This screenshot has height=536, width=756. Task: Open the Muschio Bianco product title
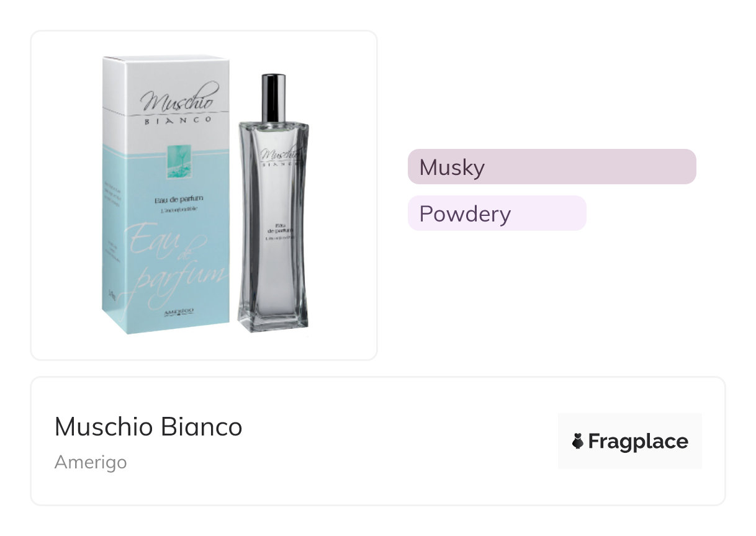click(148, 427)
